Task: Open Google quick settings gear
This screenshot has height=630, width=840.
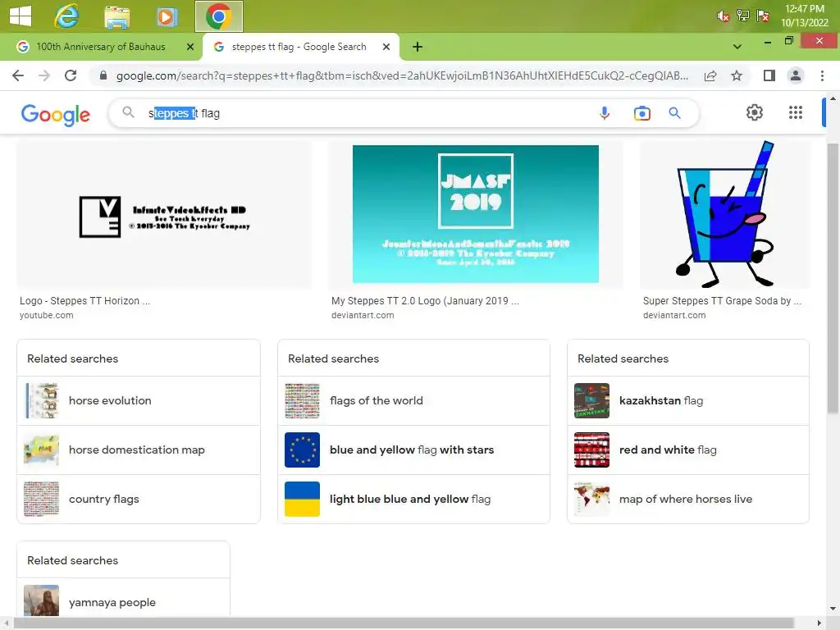Action: [x=755, y=112]
